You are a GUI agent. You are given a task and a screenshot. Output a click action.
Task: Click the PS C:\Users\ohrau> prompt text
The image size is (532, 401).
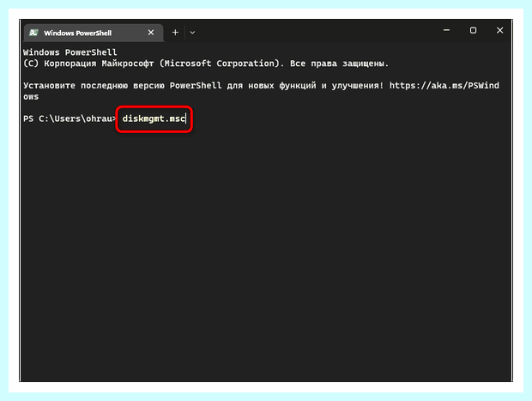[x=70, y=118]
